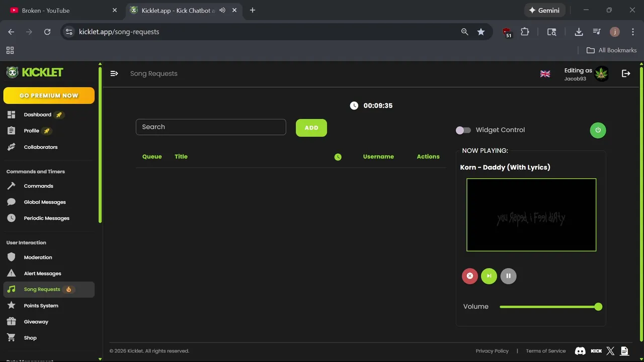Click the green power button

click(598, 130)
